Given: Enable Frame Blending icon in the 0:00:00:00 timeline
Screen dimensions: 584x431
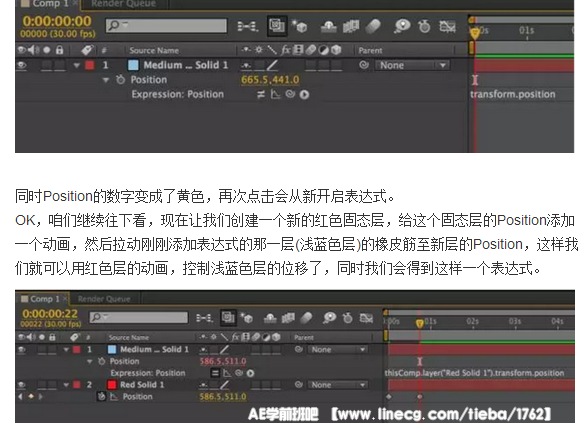Looking at the screenshot, I should [351, 26].
